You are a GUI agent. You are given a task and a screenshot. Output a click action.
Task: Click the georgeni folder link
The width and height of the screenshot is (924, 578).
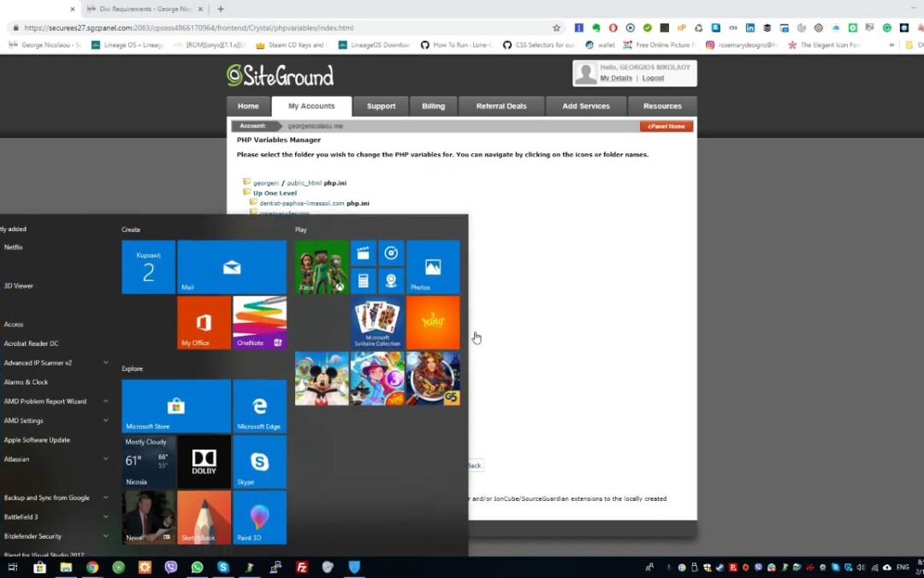[x=266, y=183]
